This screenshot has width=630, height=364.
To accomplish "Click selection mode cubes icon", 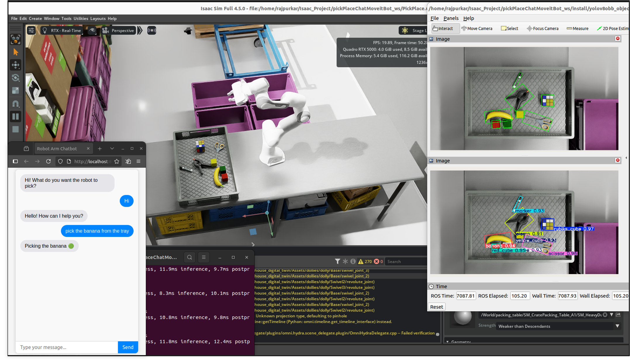I will tap(15, 39).
